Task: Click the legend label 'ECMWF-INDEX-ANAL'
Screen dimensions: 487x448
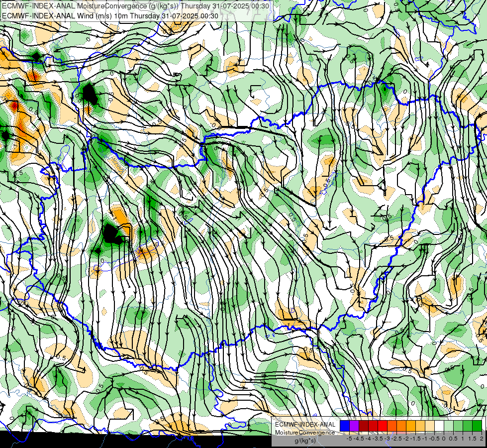Action: click(x=305, y=425)
